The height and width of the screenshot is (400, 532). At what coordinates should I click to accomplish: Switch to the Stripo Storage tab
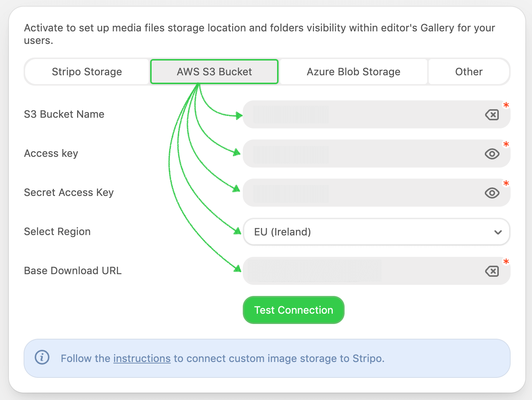87,72
